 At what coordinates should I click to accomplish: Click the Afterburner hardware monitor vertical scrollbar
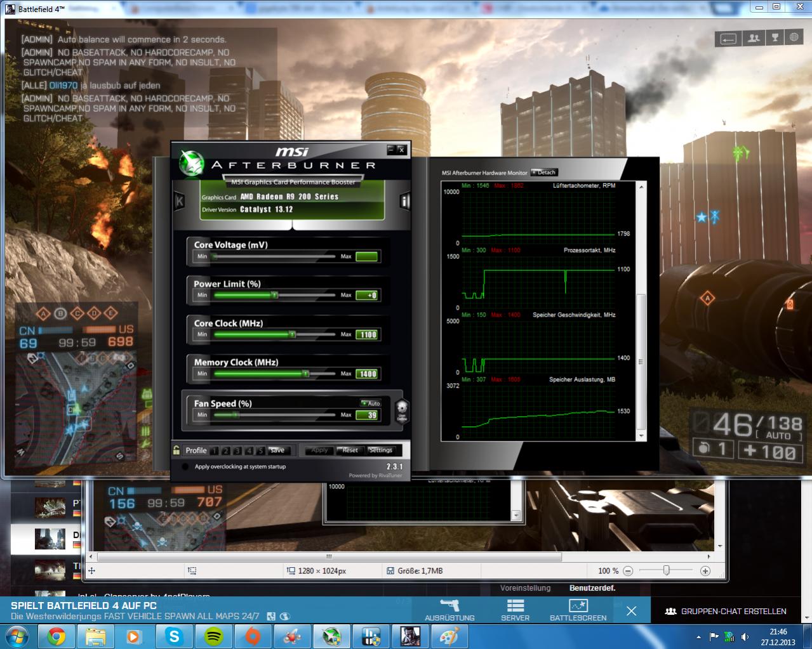[641, 363]
